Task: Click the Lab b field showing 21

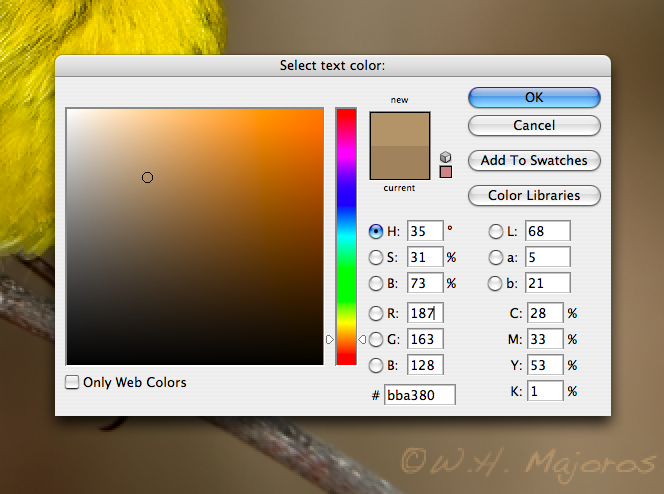Action: (x=548, y=283)
